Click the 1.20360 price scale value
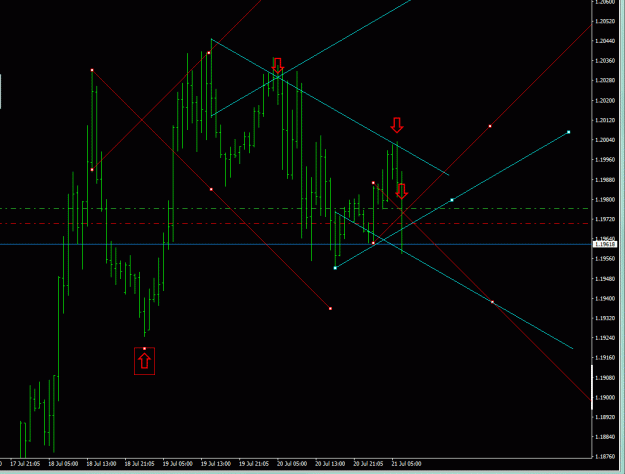625x474 pixels. point(605,61)
